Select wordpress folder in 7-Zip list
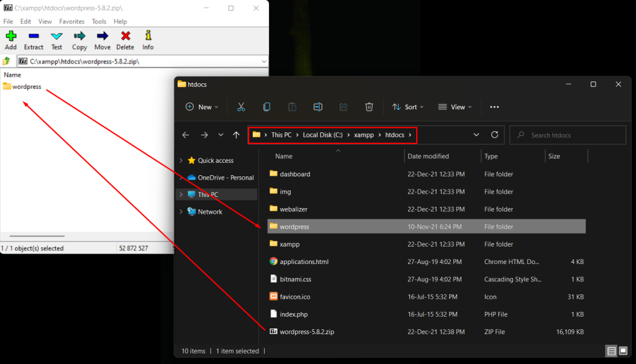Image resolution: width=636 pixels, height=364 pixels. pos(22,86)
